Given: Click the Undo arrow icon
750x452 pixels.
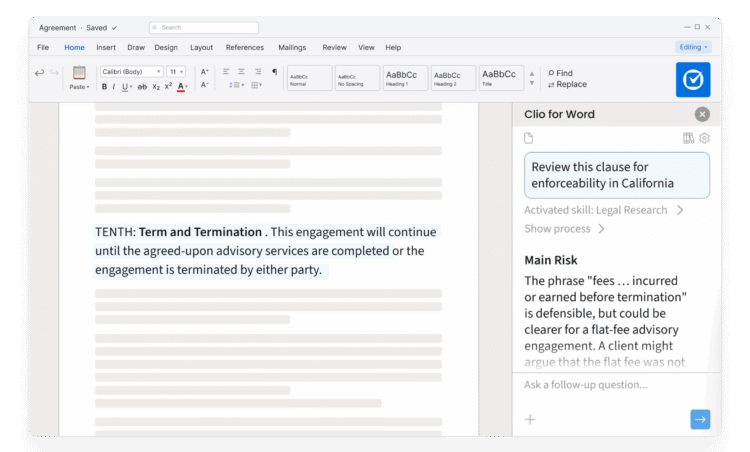Looking at the screenshot, I should click(x=39, y=73).
